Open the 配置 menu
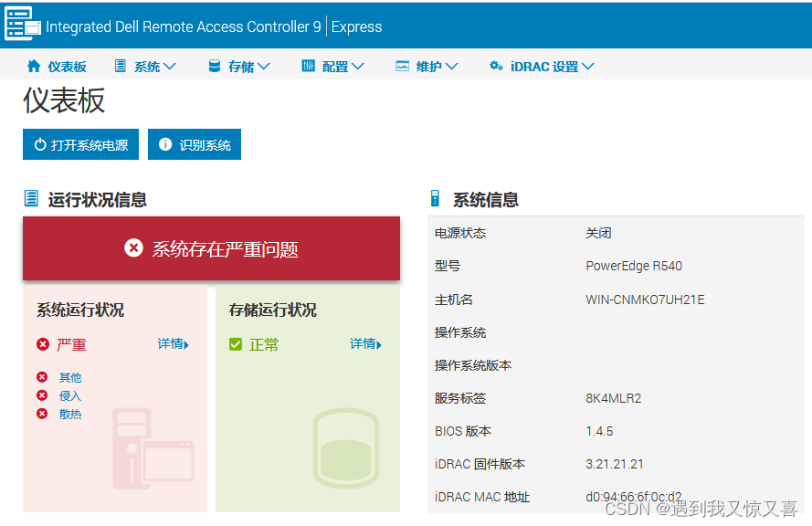This screenshot has width=812, height=526. pyautogui.click(x=333, y=67)
